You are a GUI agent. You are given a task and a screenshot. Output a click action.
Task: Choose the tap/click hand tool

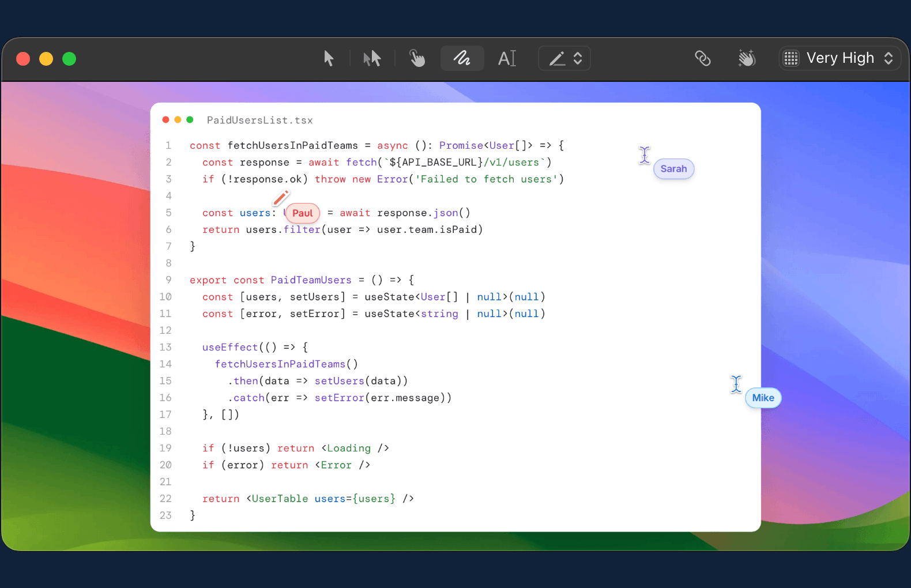[x=417, y=58]
